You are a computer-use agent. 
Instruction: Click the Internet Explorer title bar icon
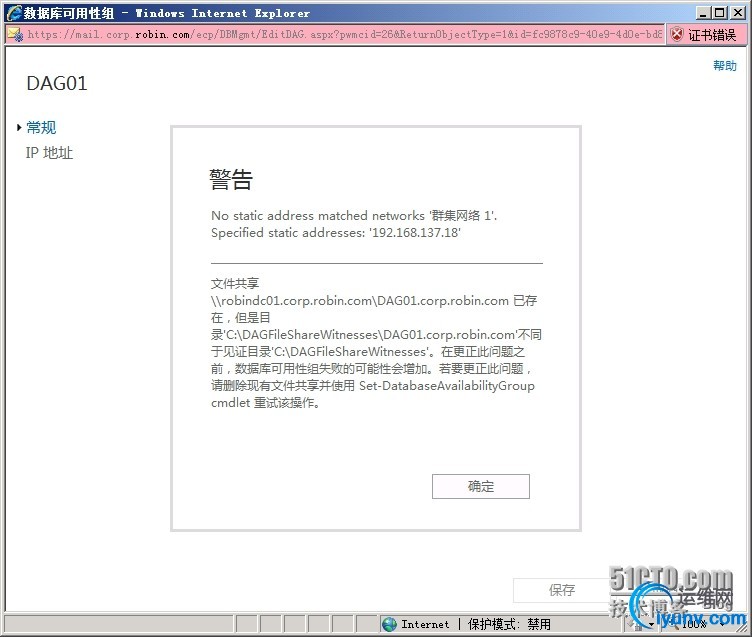point(14,13)
